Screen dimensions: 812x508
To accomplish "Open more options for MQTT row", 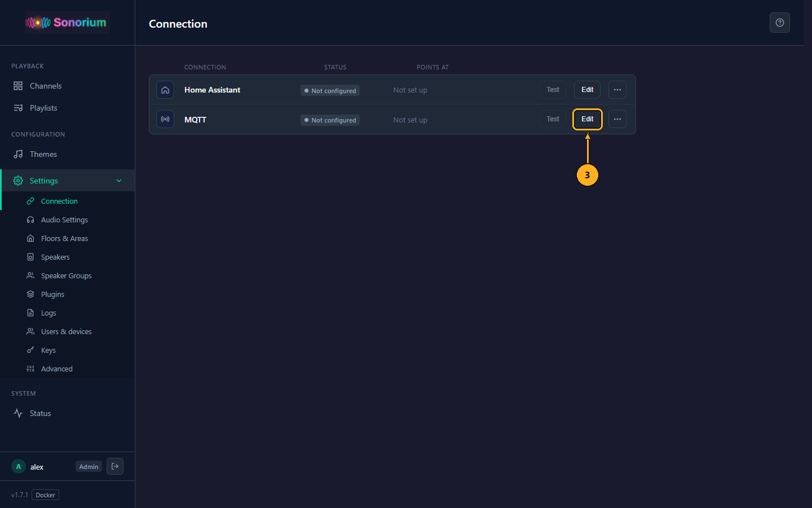I will (x=617, y=119).
